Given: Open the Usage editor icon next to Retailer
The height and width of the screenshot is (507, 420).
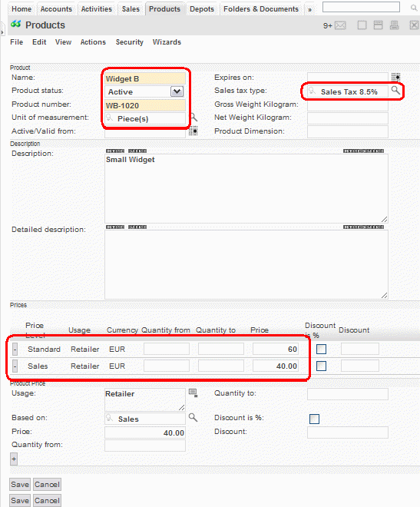Looking at the screenshot, I should click(193, 393).
